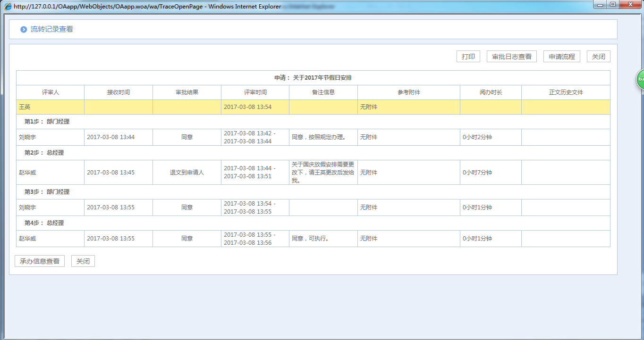644x340 pixels.
Task: Click the duration 0小时2分钟
Action: 477,137
